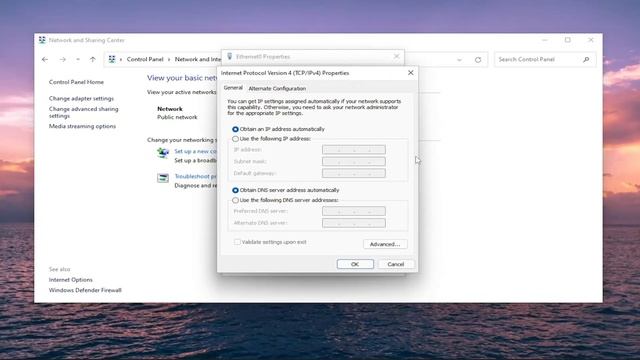Toggle Validate settings upon exit checkbox
Screen dimensions: 640x360
pos(237,242)
